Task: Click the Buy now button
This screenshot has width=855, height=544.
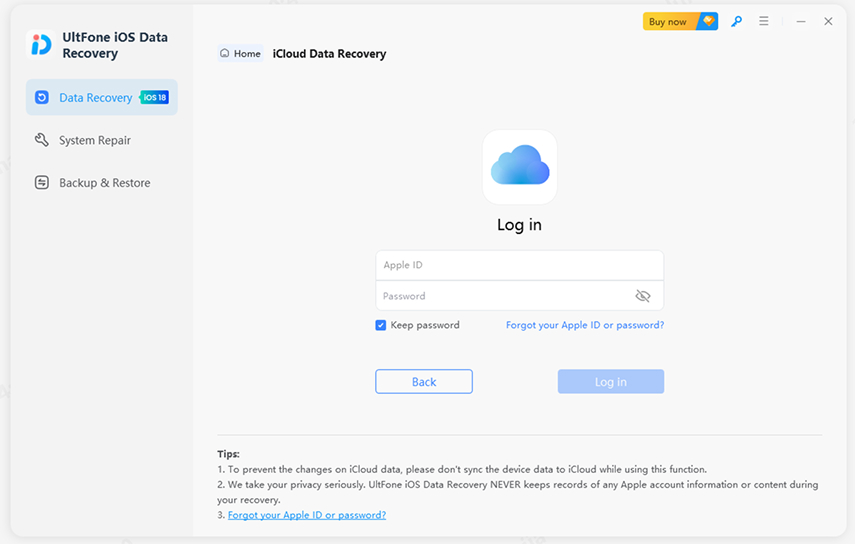Action: pos(680,21)
